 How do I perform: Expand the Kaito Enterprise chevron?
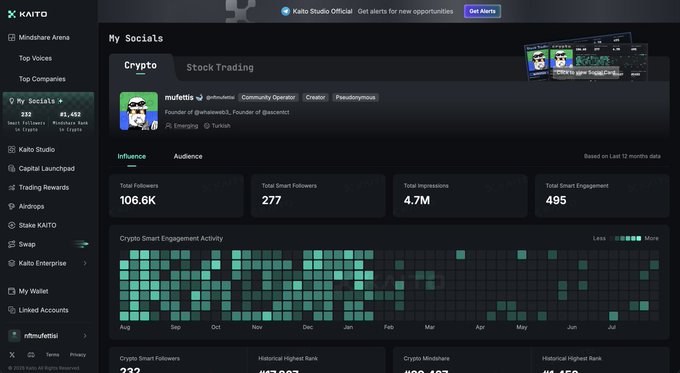(85, 263)
